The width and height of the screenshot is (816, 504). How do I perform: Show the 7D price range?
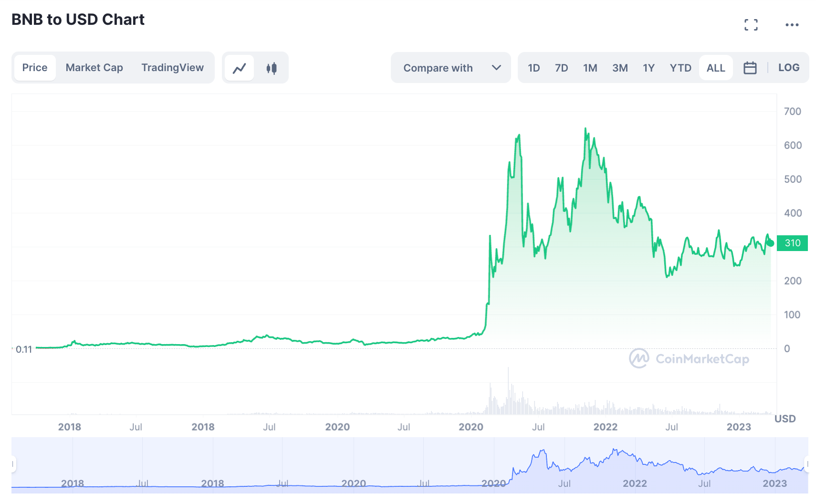[x=561, y=68]
